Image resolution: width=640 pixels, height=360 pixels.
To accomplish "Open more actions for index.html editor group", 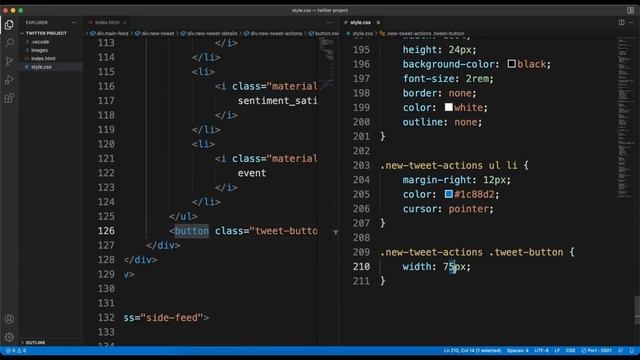I will click(329, 22).
